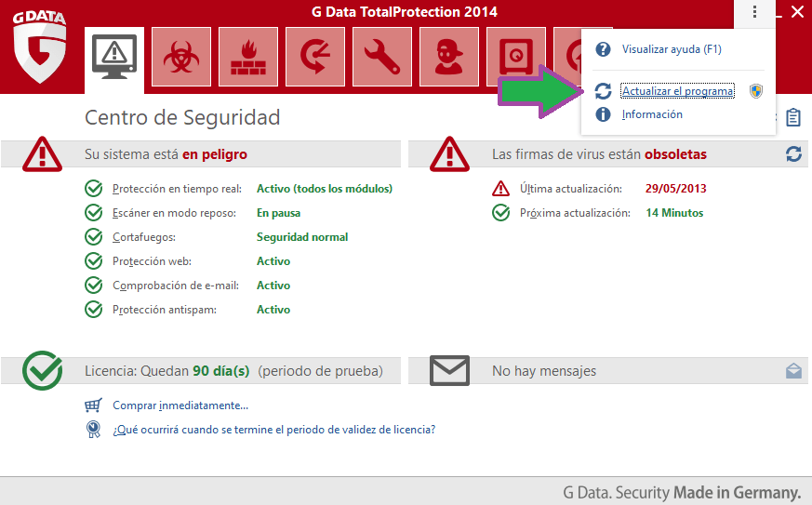Open the license validity period question link
This screenshot has width=812, height=505.
(x=274, y=430)
